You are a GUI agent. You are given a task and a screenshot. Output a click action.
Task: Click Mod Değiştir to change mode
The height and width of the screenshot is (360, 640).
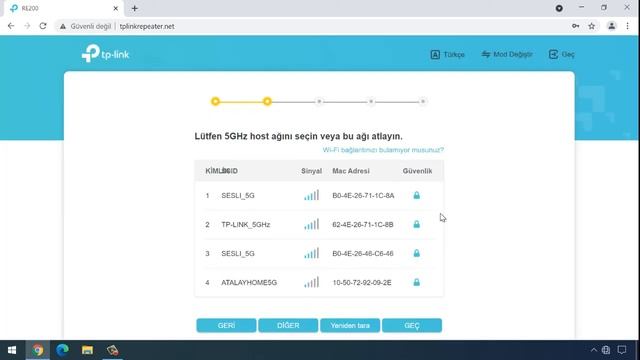507,54
